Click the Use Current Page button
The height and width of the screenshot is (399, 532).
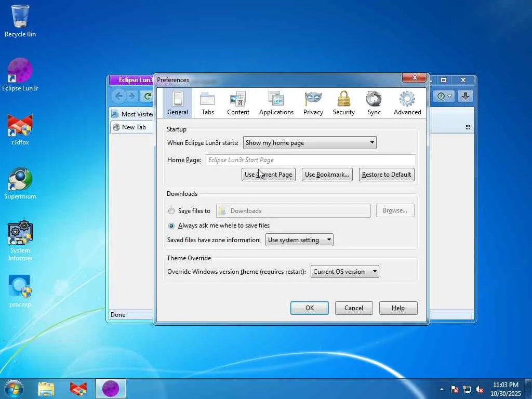(x=269, y=175)
